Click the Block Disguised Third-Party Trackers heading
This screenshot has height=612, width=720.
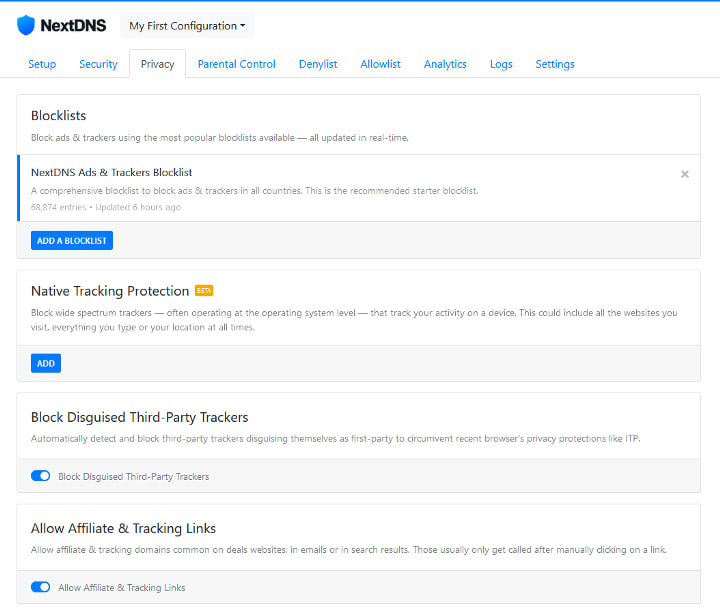click(x=140, y=417)
